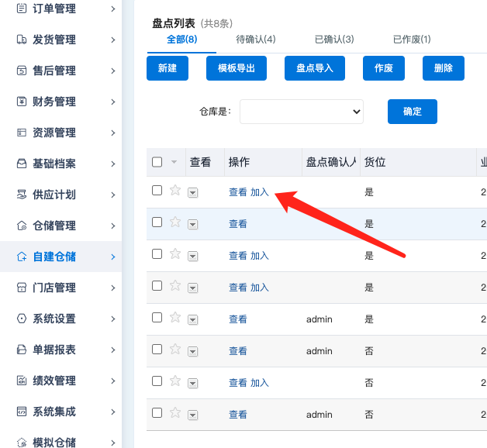The height and width of the screenshot is (448, 487).
Task: Click the 盘点确认人 column header
Action: tap(331, 162)
